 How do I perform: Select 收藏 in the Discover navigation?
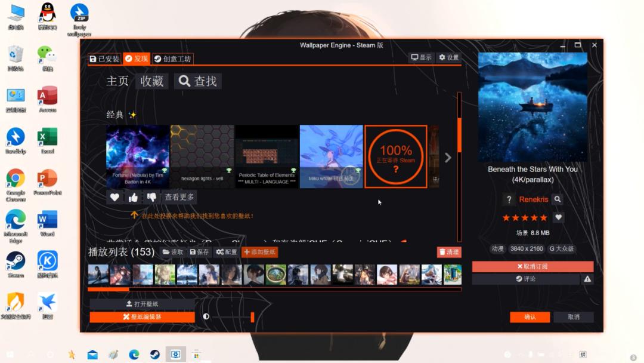pyautogui.click(x=151, y=81)
